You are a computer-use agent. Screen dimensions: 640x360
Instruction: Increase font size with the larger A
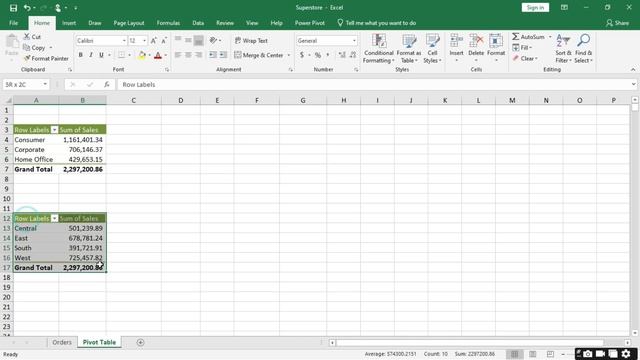click(x=153, y=40)
